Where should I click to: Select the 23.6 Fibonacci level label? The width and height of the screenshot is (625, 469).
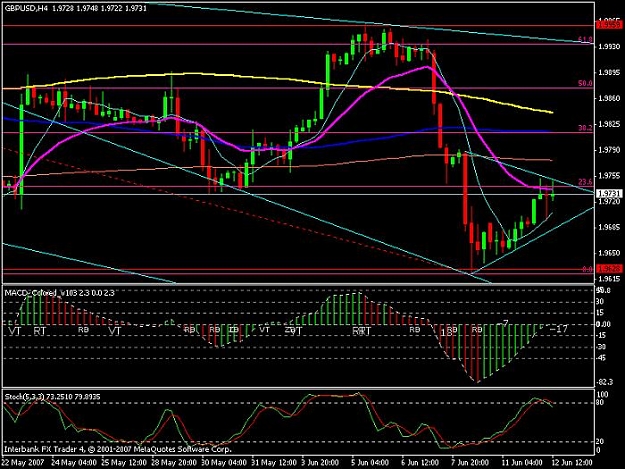(x=585, y=182)
